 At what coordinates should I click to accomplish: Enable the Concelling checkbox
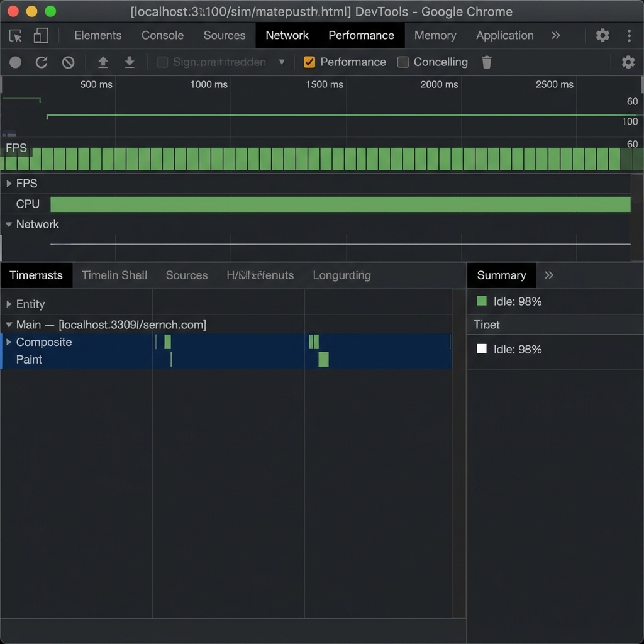(x=403, y=62)
